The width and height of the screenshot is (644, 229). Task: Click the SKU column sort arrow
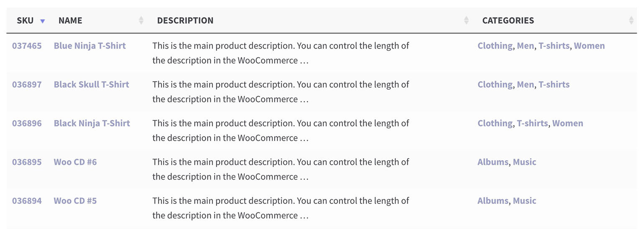(42, 21)
